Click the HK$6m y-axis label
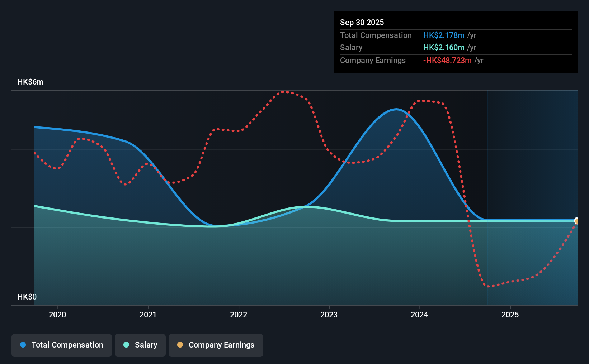The image size is (589, 364). [x=30, y=82]
